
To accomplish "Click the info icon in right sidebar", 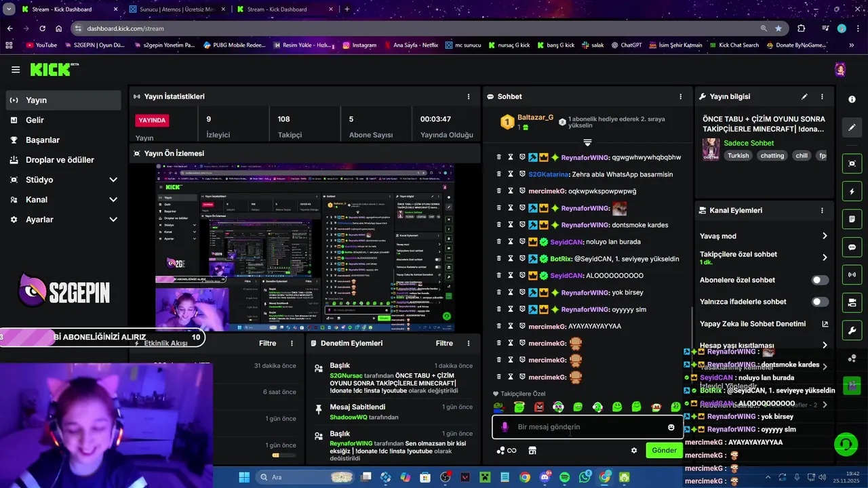I will tap(852, 99).
